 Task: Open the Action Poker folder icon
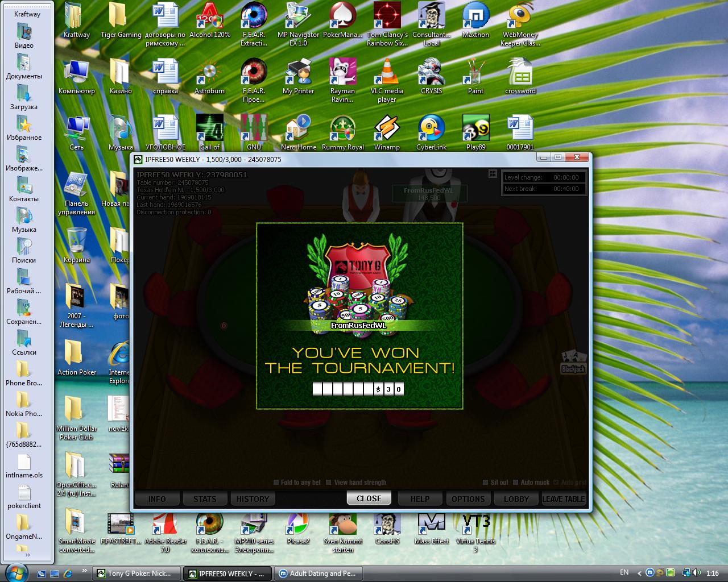coord(76,354)
